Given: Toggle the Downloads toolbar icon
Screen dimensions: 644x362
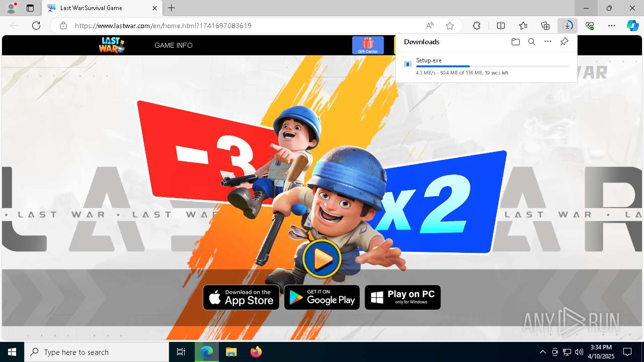Looking at the screenshot, I should pos(568,26).
